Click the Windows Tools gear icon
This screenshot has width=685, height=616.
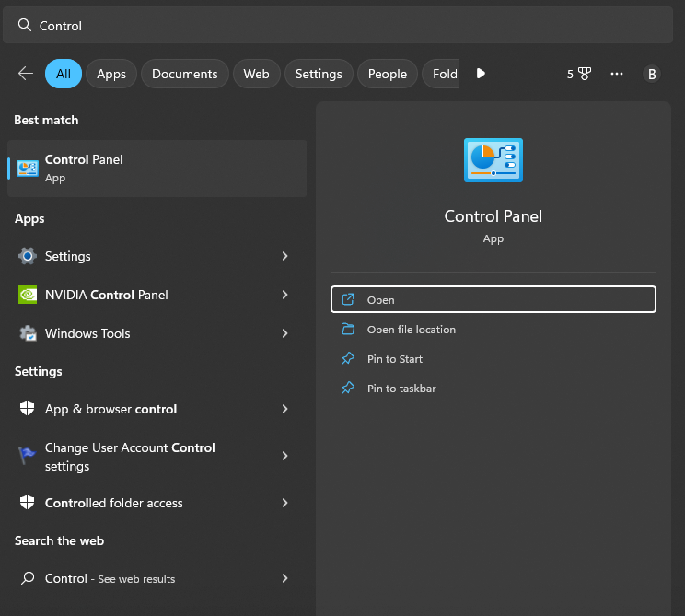pos(28,333)
